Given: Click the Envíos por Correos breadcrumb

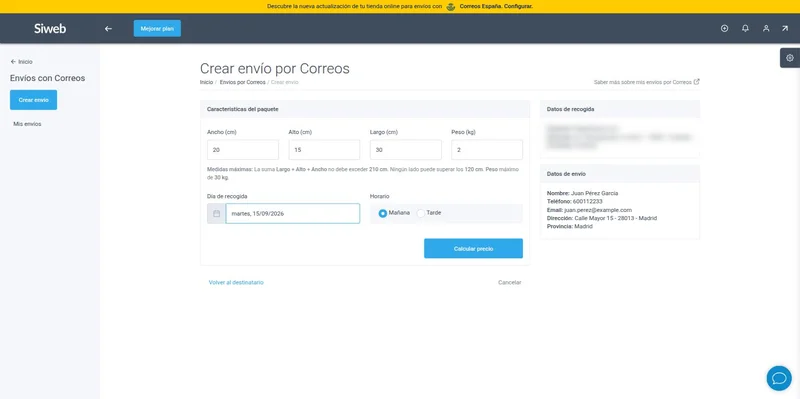Looking at the screenshot, I should 242,82.
